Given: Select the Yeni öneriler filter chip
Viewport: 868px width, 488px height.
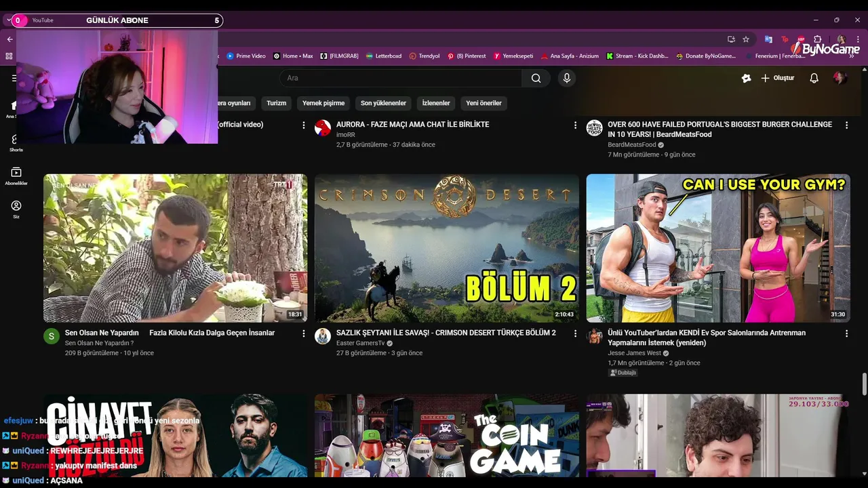Looking at the screenshot, I should [x=484, y=103].
